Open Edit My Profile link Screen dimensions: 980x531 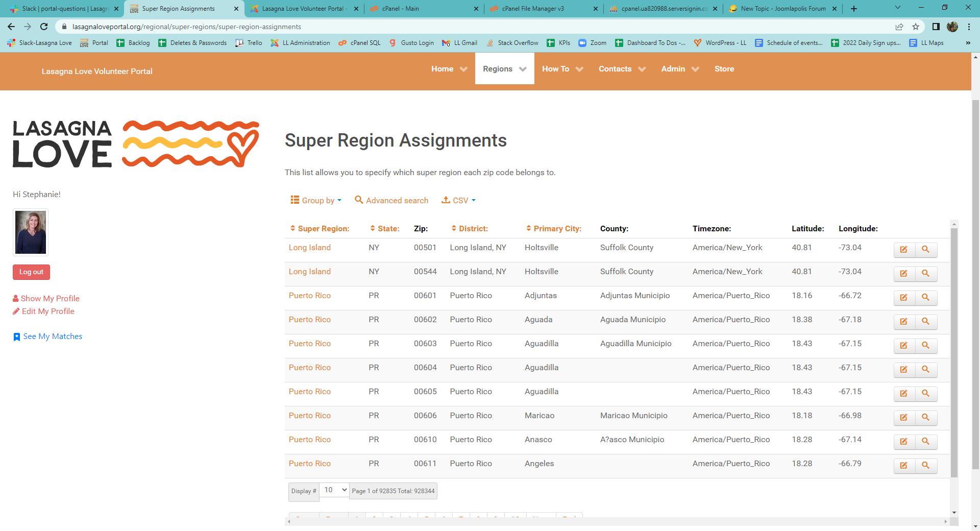click(x=44, y=311)
